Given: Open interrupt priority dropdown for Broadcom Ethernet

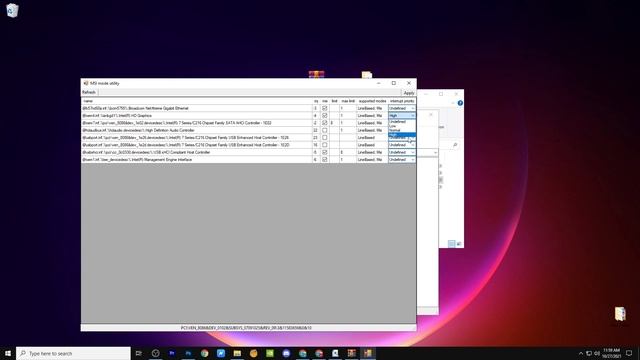Looking at the screenshot, I should [402, 108].
